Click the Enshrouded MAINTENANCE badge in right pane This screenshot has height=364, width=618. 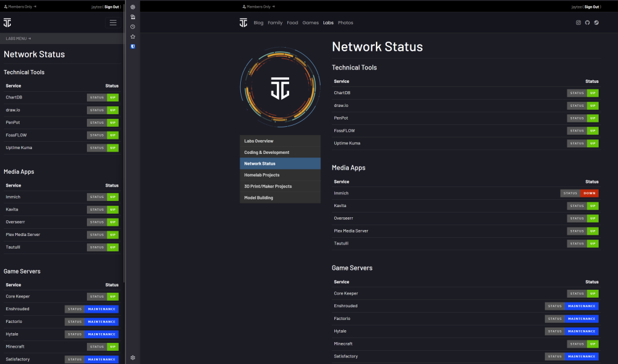click(x=581, y=306)
